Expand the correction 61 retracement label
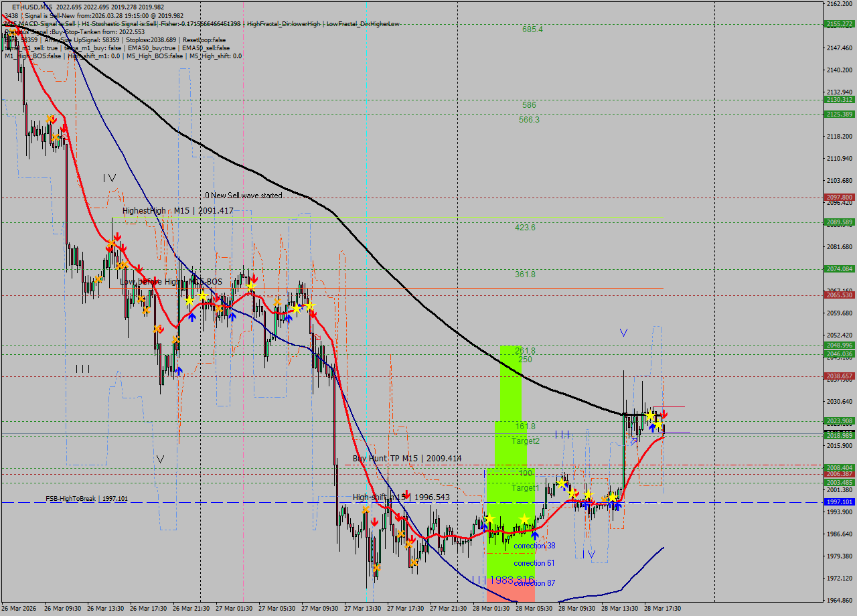857x616 pixels. pyautogui.click(x=534, y=564)
